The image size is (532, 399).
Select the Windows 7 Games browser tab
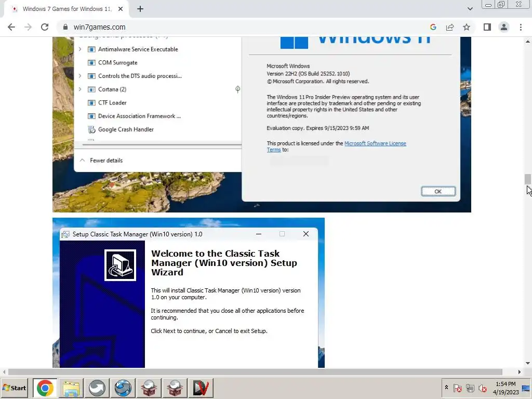tap(66, 9)
